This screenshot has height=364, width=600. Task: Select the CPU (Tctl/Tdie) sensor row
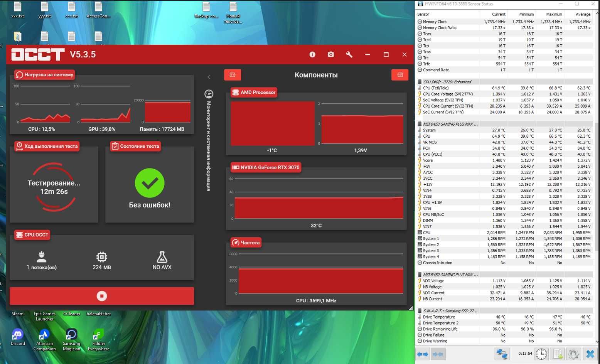coord(505,88)
